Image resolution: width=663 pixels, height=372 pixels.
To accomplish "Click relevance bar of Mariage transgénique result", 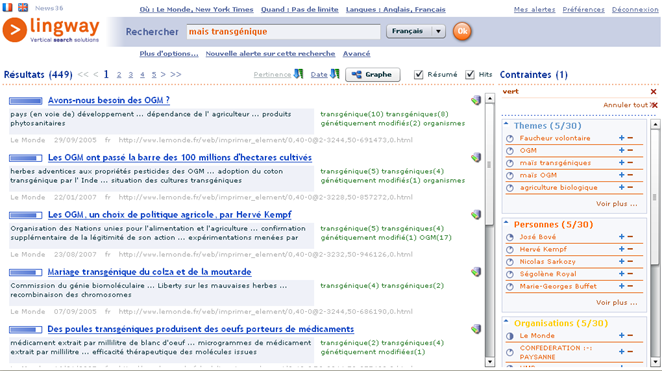I will tap(26, 272).
